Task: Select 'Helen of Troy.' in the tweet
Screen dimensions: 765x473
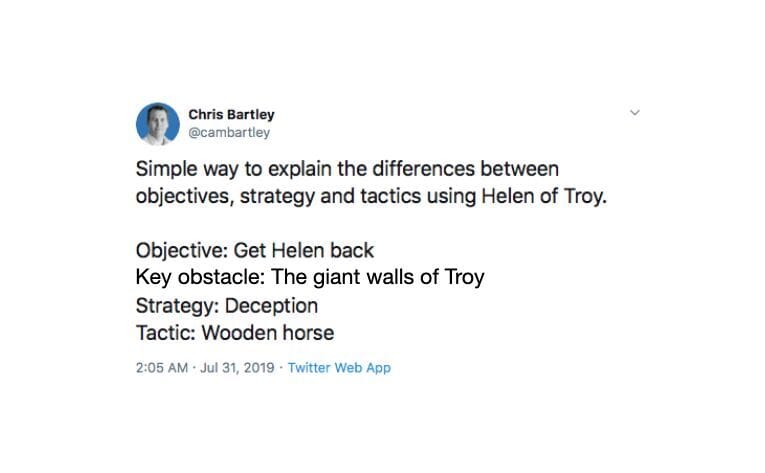Action: click(544, 196)
